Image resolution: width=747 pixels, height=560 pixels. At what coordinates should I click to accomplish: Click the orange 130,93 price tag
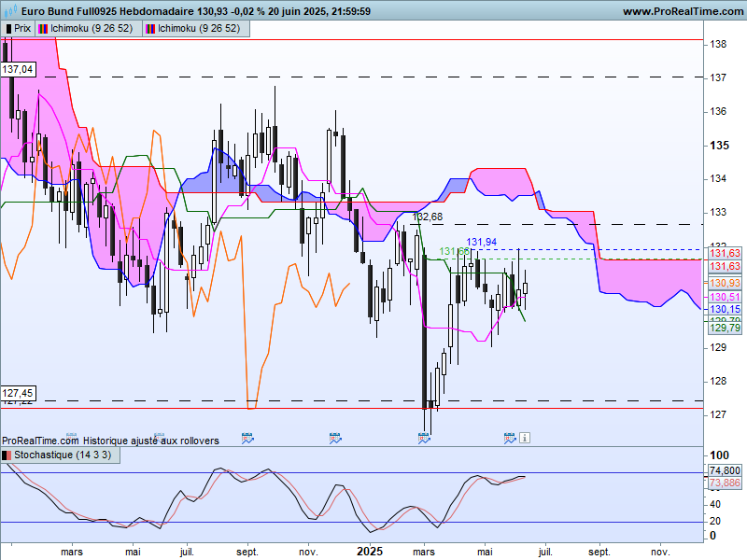click(726, 284)
